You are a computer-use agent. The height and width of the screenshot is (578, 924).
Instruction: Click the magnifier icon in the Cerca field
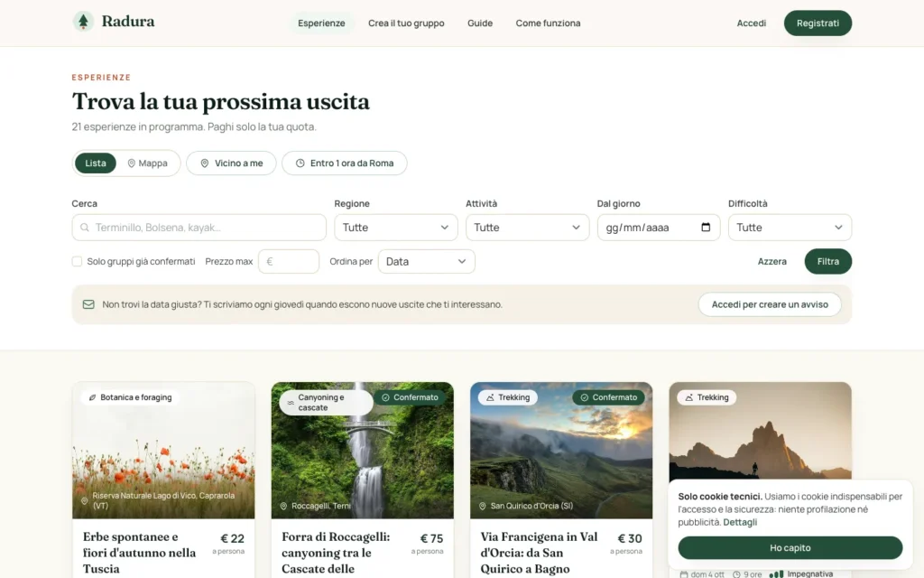[x=85, y=228]
